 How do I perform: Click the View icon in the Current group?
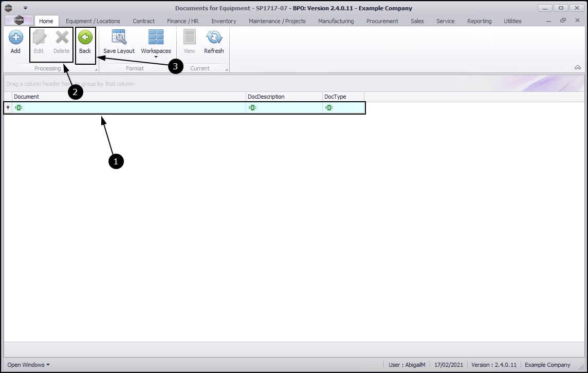[x=189, y=38]
